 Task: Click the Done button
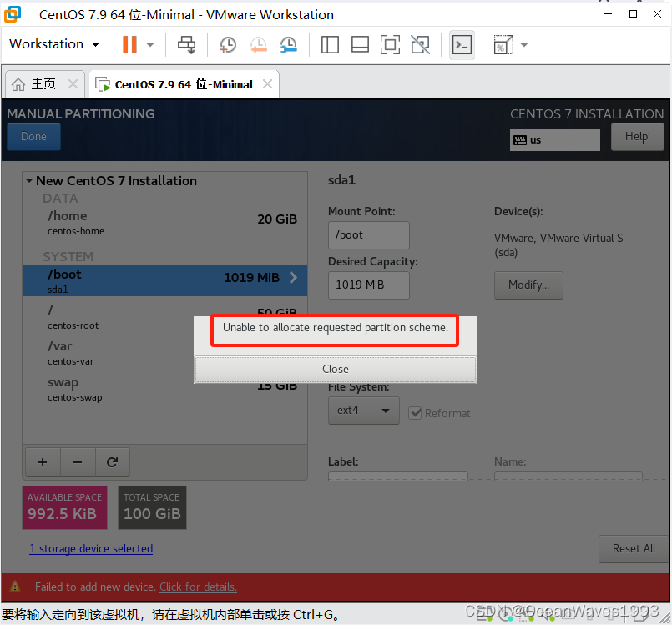pyautogui.click(x=34, y=137)
